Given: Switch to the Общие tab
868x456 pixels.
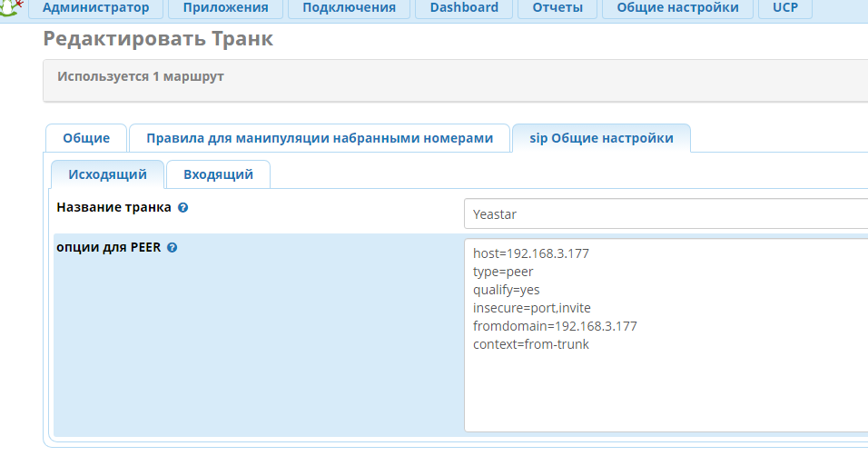Looking at the screenshot, I should (86, 138).
